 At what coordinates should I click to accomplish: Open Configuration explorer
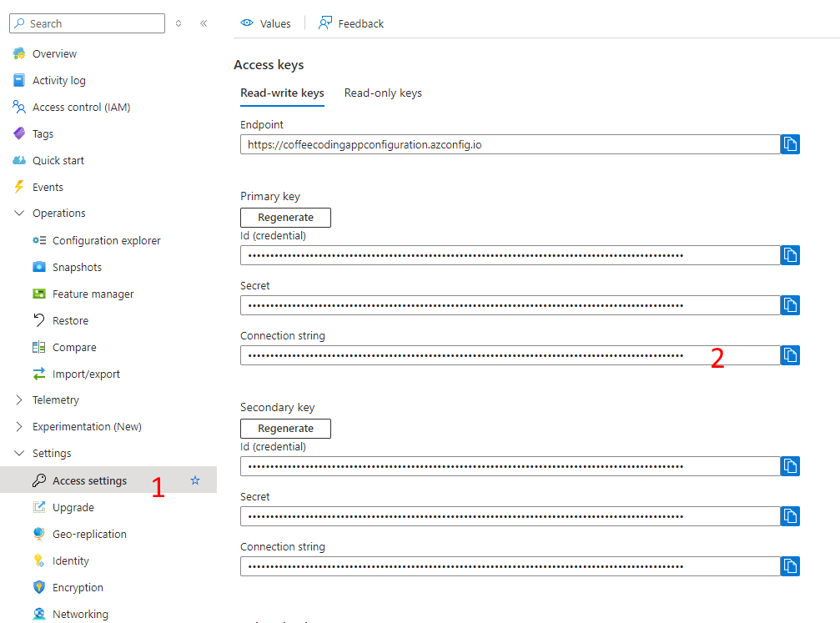coord(106,240)
